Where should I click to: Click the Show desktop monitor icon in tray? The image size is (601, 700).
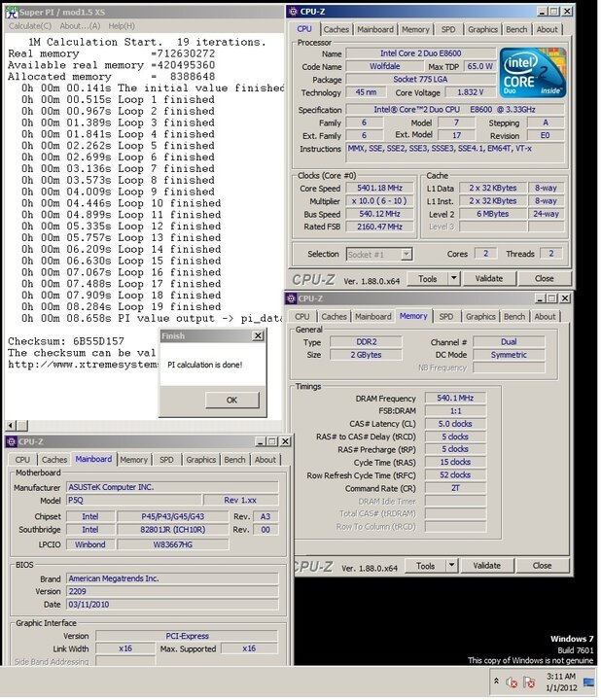tap(588, 682)
